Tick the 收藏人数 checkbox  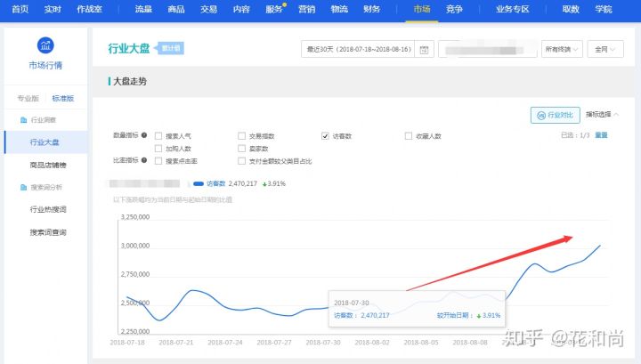(x=409, y=136)
